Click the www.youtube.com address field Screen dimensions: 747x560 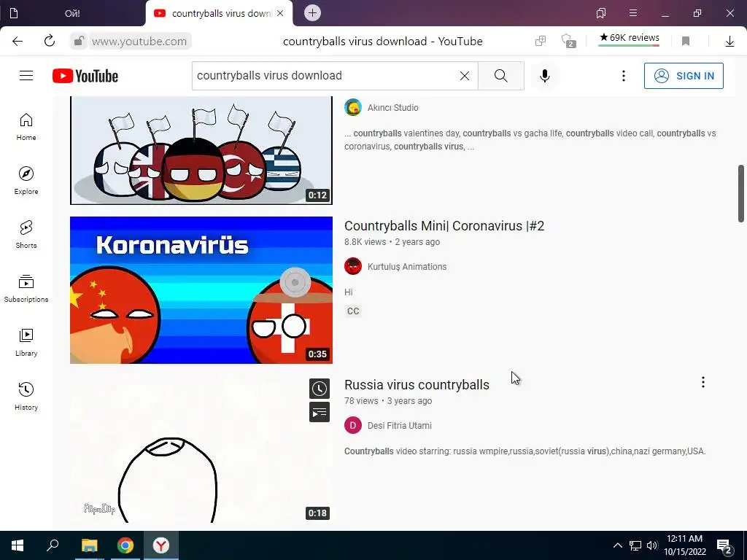pos(139,42)
